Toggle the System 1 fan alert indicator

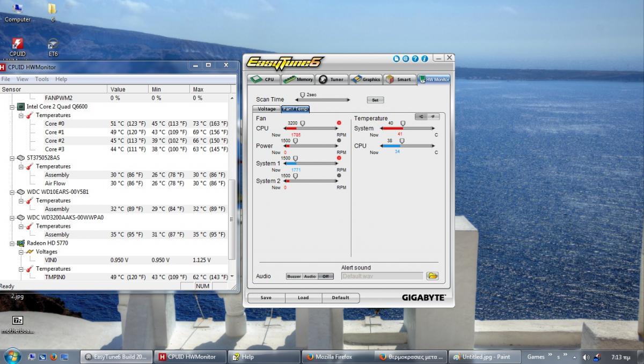pyautogui.click(x=339, y=158)
